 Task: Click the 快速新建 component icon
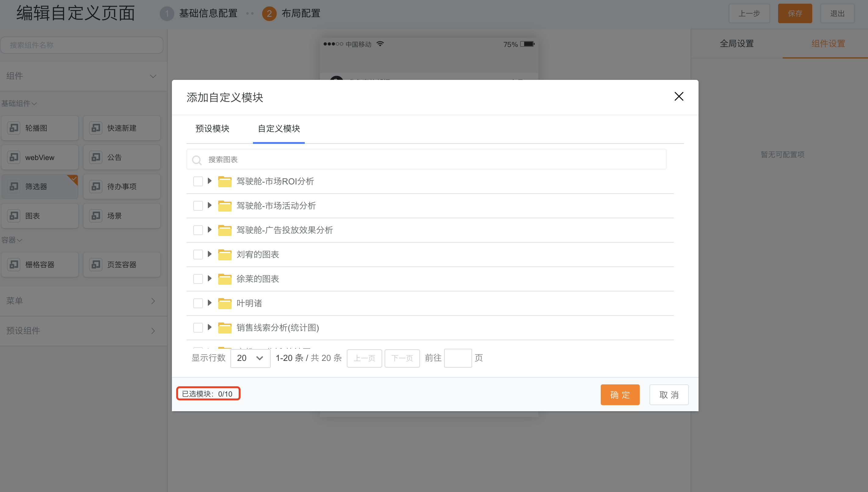96,128
